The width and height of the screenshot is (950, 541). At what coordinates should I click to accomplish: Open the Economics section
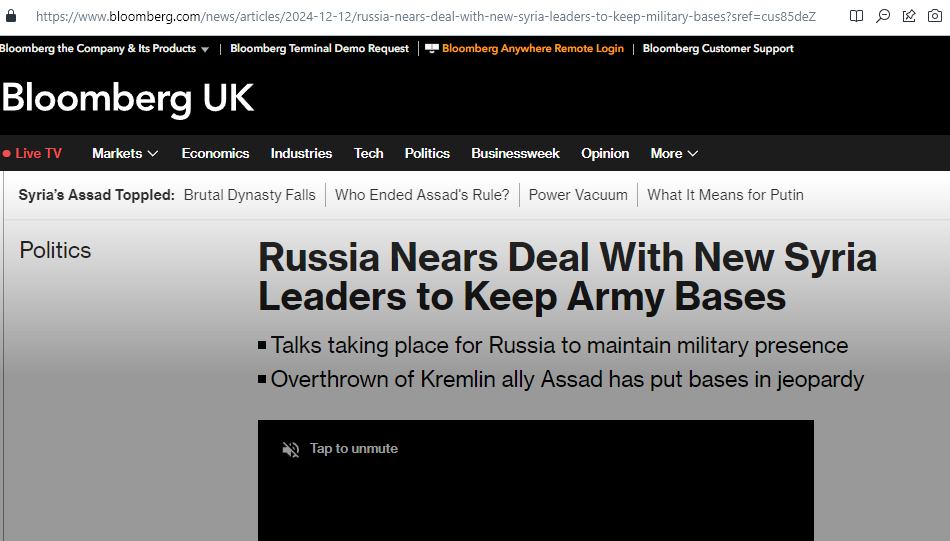pos(215,153)
